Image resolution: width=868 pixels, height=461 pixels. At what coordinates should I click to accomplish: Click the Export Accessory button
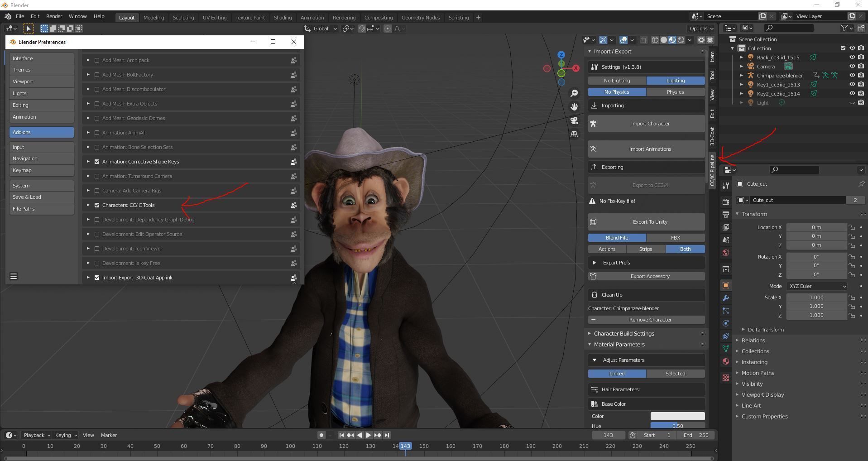646,276
